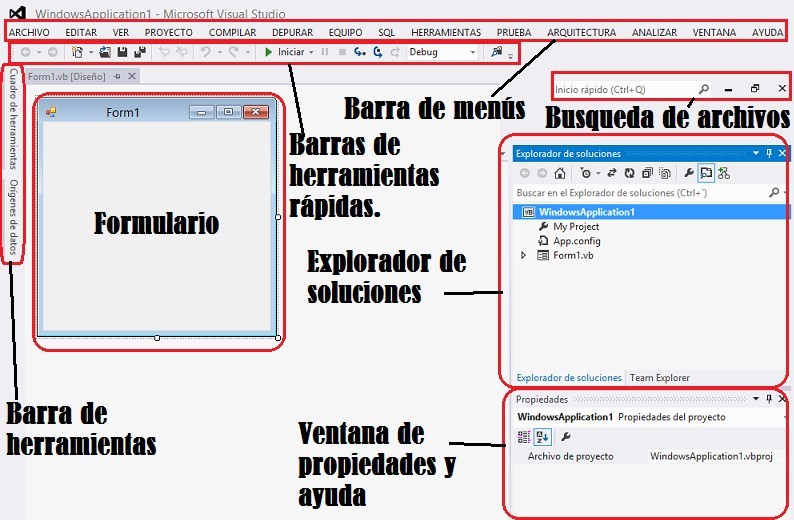Toggle Preview Selected Items in Solution Explorer toolbar
This screenshot has height=520, width=794.
[706, 173]
